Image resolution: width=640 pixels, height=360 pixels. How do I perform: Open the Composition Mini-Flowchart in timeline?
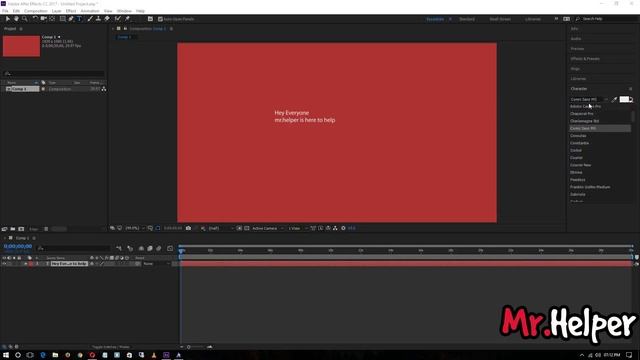point(119,248)
